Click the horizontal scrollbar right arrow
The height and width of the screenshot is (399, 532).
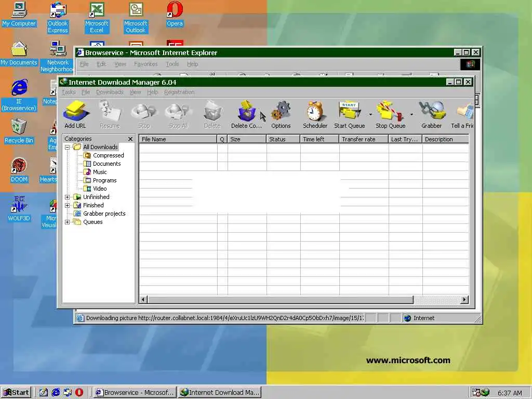click(464, 300)
